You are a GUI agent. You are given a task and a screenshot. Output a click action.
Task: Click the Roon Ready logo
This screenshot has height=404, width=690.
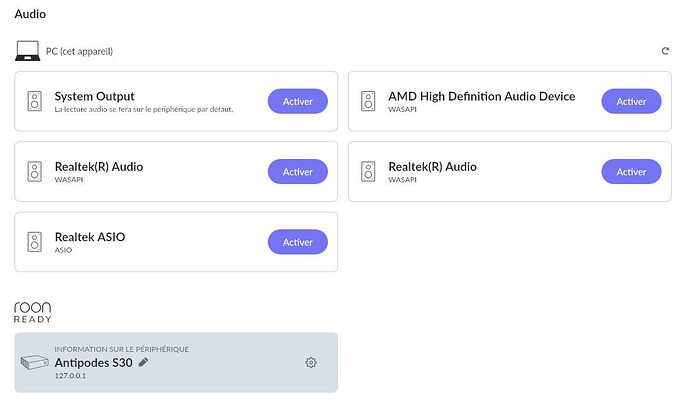pos(33,312)
